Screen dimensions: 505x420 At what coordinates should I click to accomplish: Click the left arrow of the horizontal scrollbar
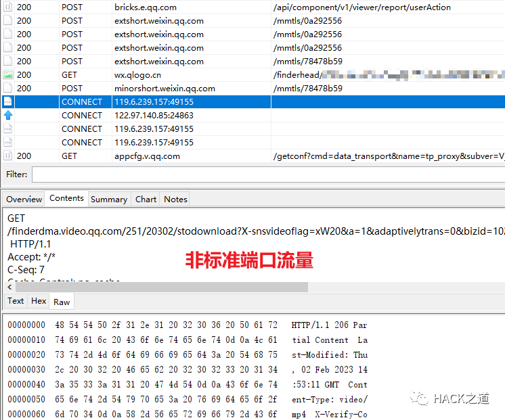pos(9,287)
